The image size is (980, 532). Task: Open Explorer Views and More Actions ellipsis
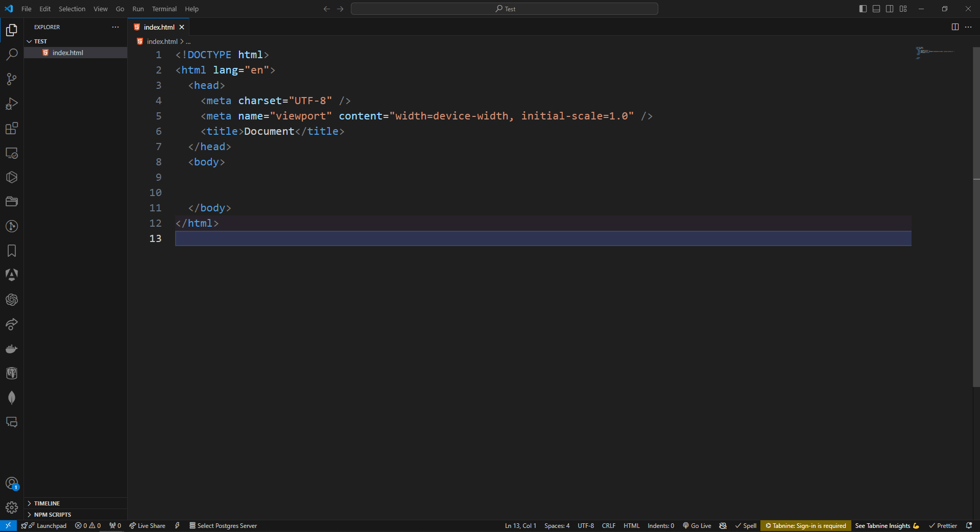[115, 27]
